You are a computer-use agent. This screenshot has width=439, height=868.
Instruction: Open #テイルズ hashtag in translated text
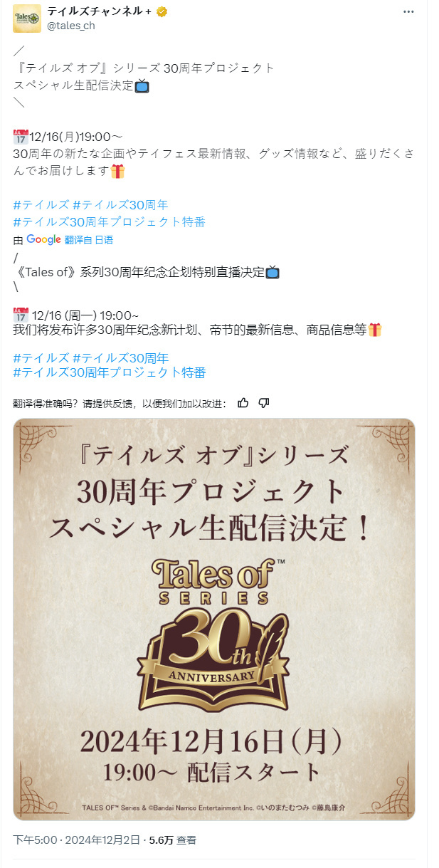pos(41,357)
